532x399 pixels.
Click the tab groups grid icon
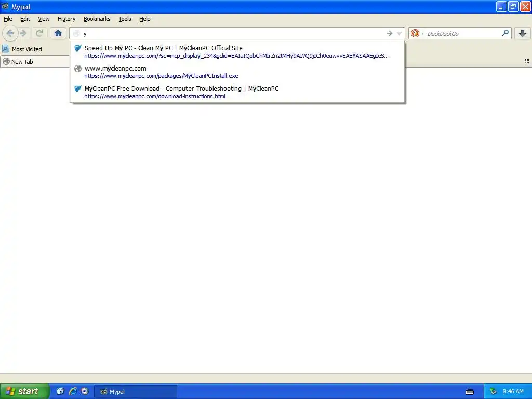pyautogui.click(x=527, y=61)
